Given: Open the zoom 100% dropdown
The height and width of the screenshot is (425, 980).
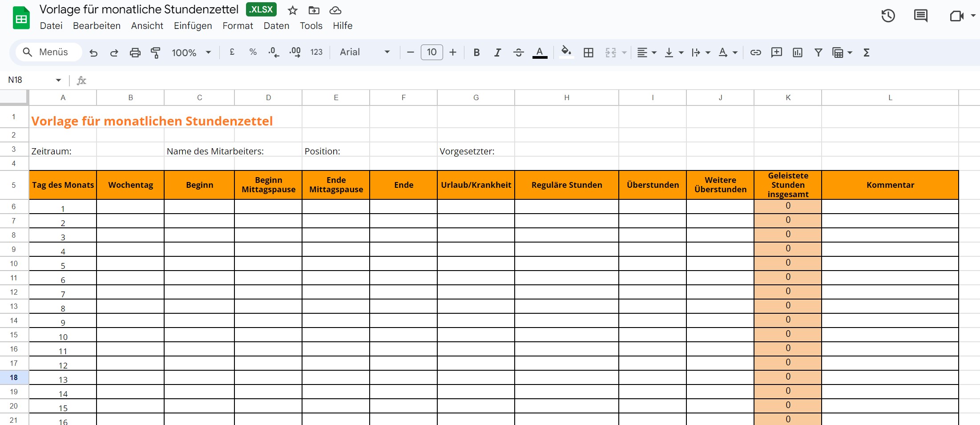Looking at the screenshot, I should coord(191,53).
